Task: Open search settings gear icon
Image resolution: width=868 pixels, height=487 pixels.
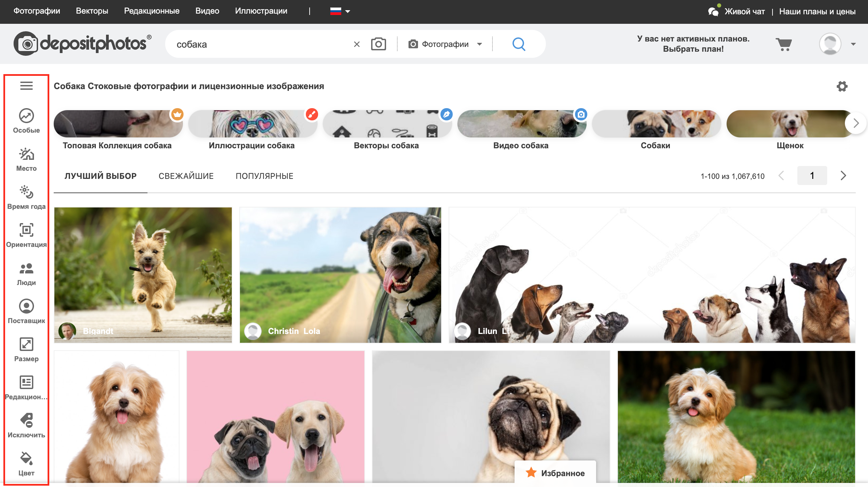Action: pyautogui.click(x=842, y=86)
